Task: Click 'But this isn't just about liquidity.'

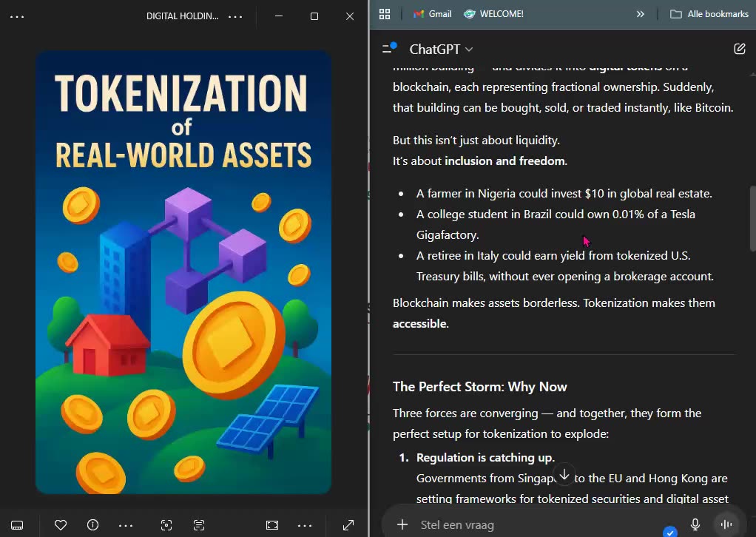Action: pos(476,141)
